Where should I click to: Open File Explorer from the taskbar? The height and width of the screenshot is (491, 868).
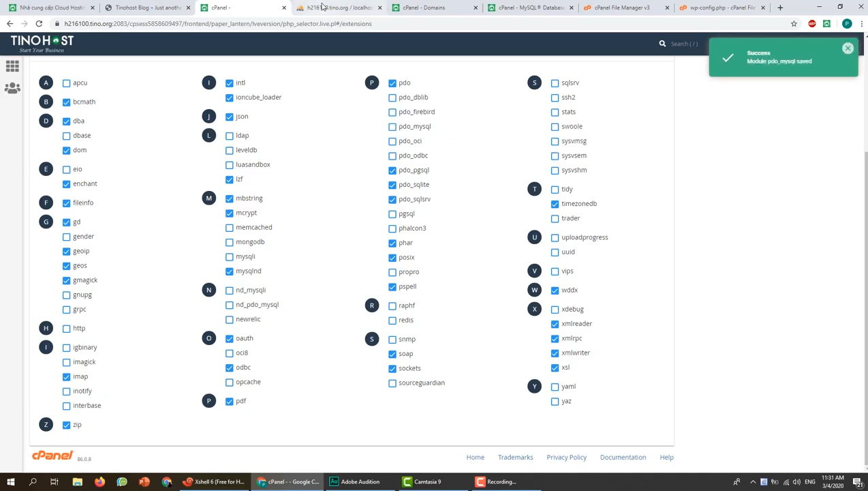(x=77, y=482)
